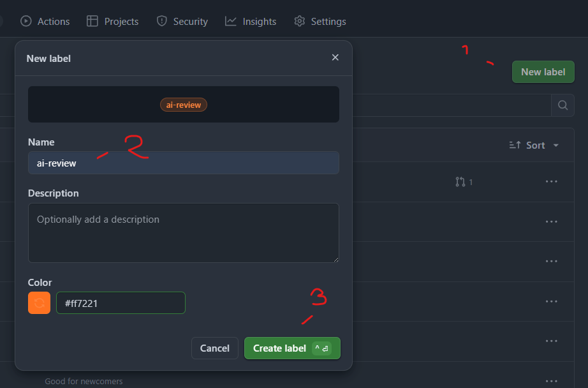Cancel the new label dialog
The image size is (588, 388).
click(x=214, y=348)
